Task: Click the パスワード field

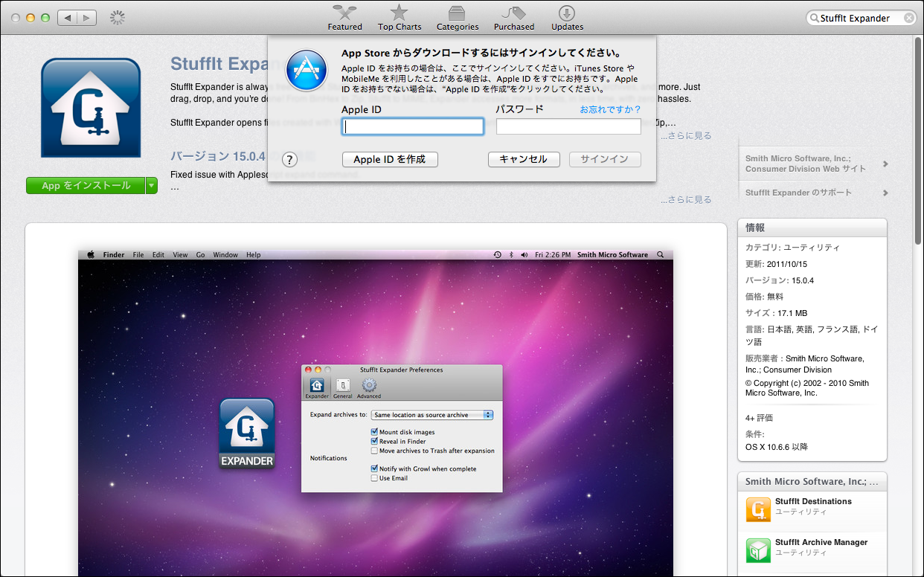Action: [568, 127]
